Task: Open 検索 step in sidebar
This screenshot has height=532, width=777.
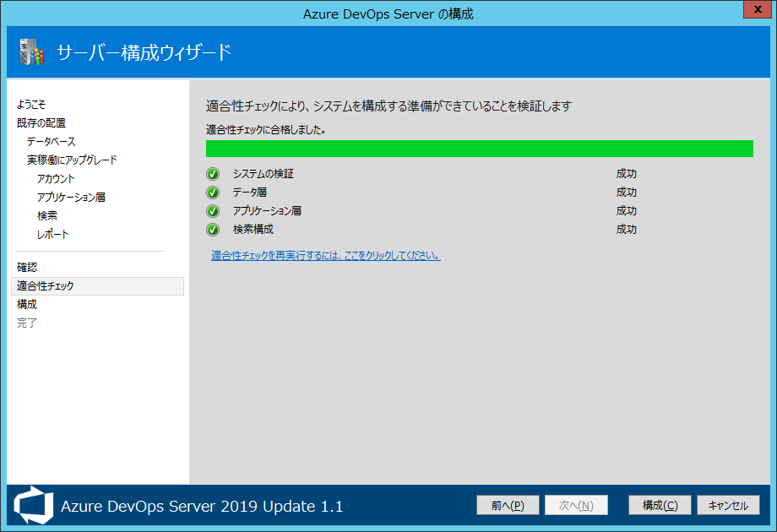Action: click(47, 215)
